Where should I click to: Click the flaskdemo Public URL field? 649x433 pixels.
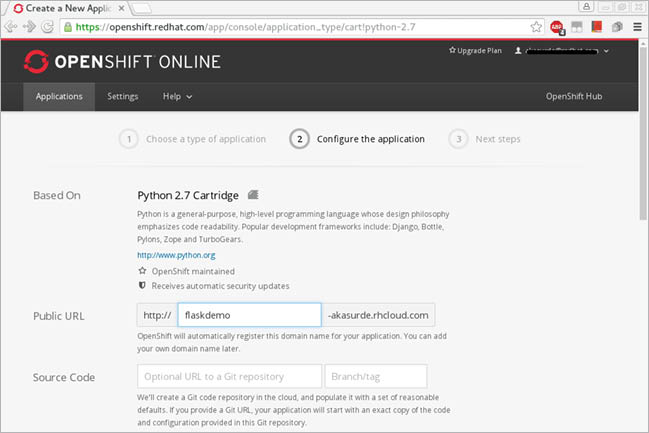(249, 316)
